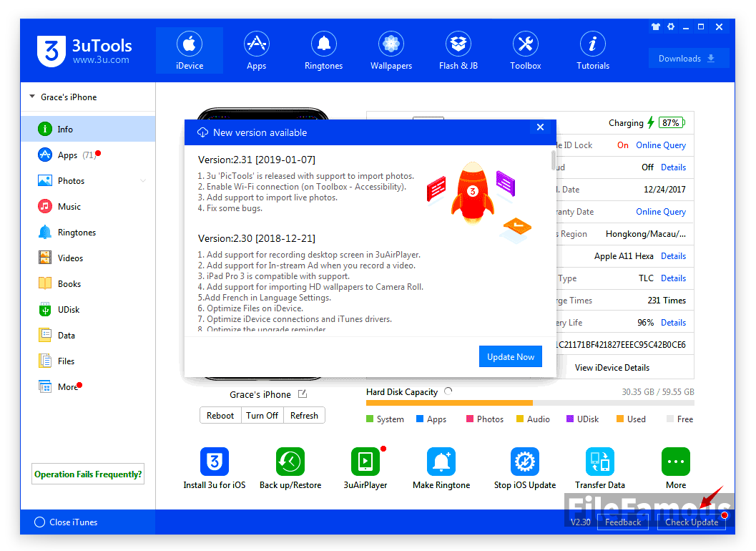Image resolution: width=756 pixels, height=551 pixels.
Task: Open the iDevice tab
Action: [190, 51]
